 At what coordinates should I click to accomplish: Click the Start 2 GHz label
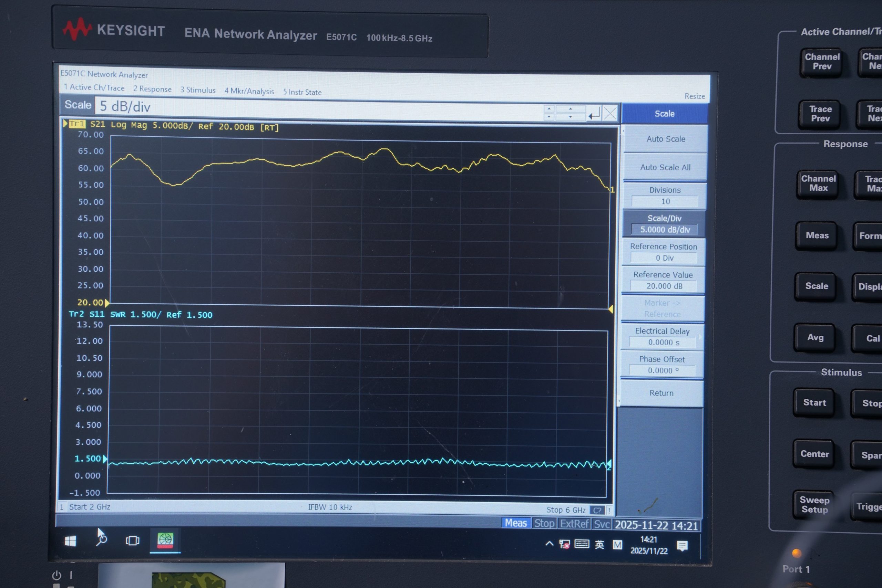coord(89,507)
